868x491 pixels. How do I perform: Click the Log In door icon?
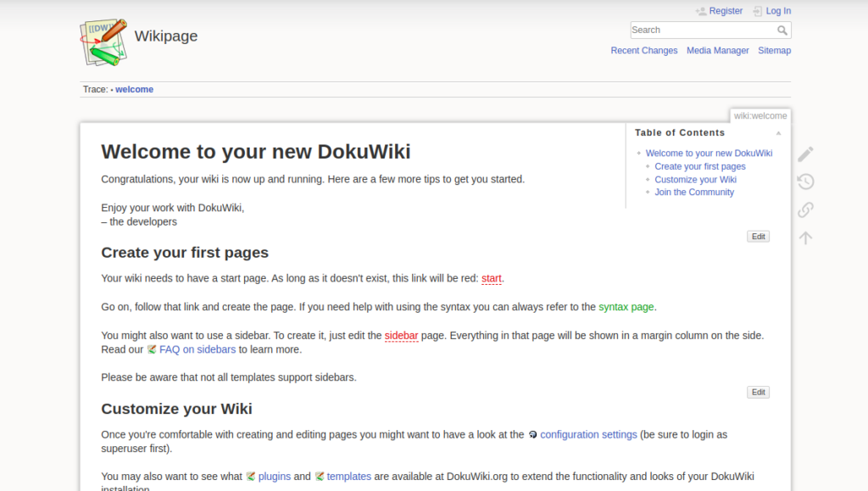pyautogui.click(x=758, y=11)
